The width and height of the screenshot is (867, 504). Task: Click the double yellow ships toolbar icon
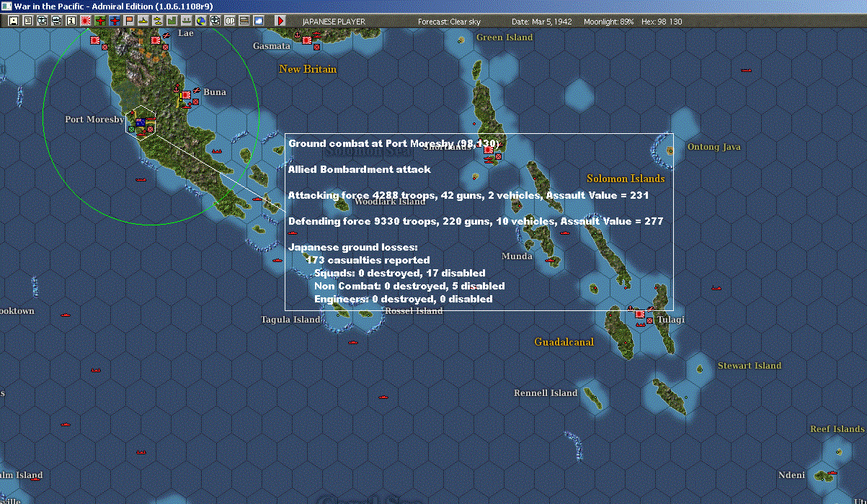pos(157,21)
